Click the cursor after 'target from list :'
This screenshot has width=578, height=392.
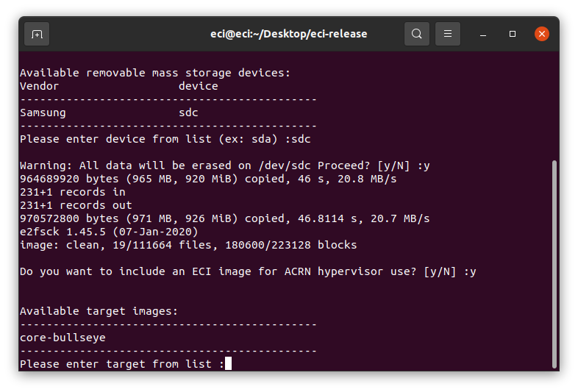pos(228,363)
